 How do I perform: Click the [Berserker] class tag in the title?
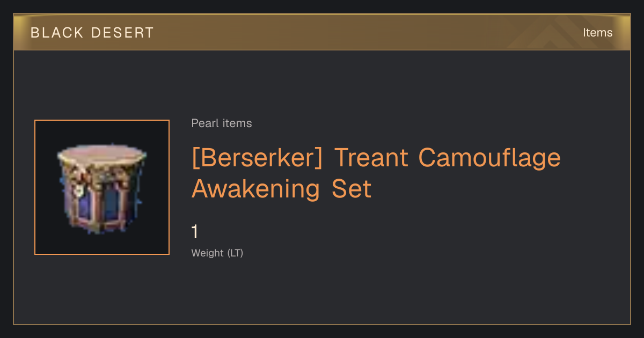click(x=257, y=158)
